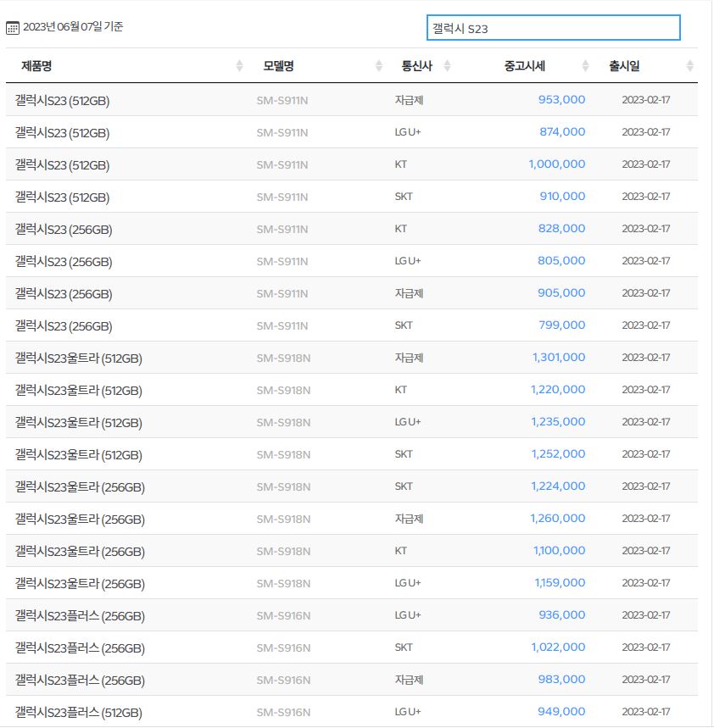
Task: Open the price 1,252,000
Action: pyautogui.click(x=558, y=454)
